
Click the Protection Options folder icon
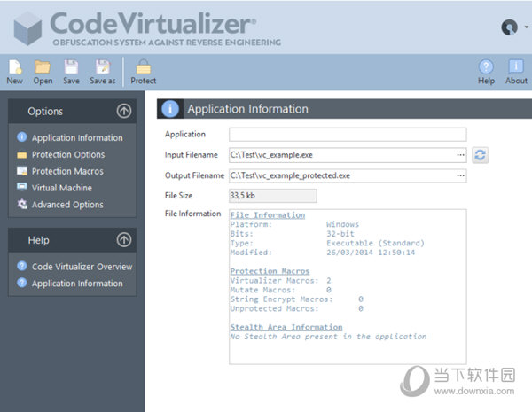click(x=21, y=155)
